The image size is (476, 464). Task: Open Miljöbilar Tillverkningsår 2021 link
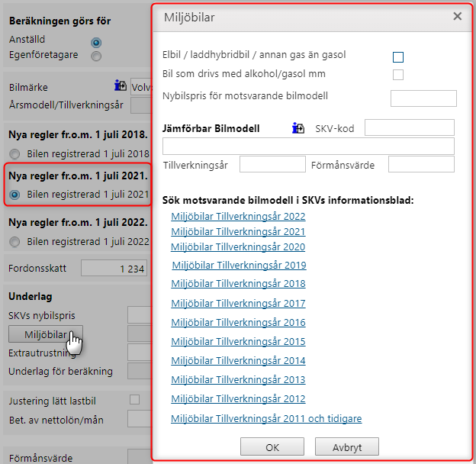point(238,232)
